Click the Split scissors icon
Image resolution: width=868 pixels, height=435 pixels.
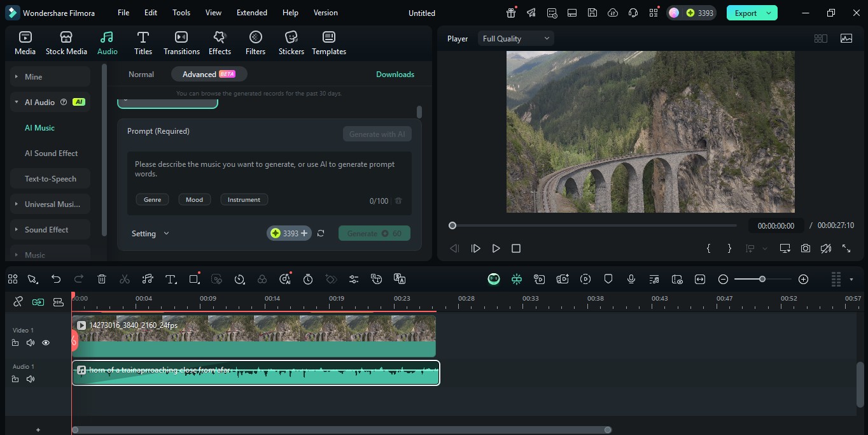click(125, 279)
